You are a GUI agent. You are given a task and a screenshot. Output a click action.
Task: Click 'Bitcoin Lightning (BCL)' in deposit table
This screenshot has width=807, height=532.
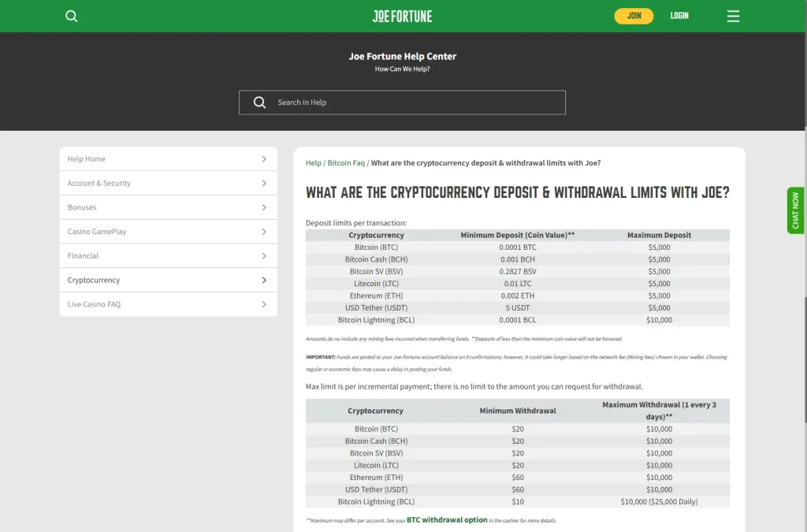coord(376,319)
